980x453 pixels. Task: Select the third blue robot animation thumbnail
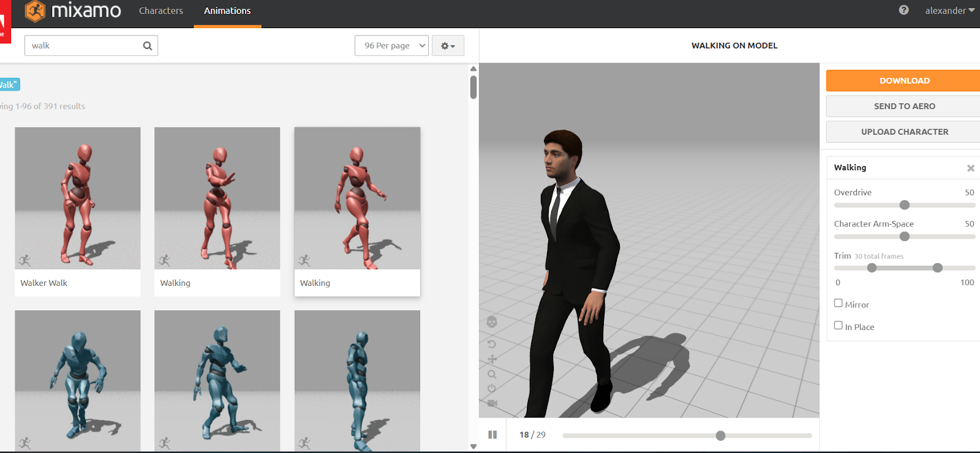point(357,381)
